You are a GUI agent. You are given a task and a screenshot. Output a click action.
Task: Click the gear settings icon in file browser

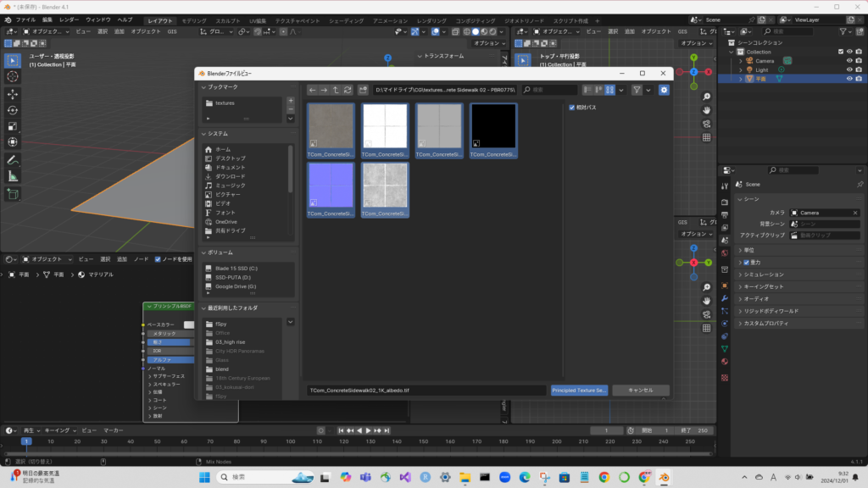(x=664, y=90)
